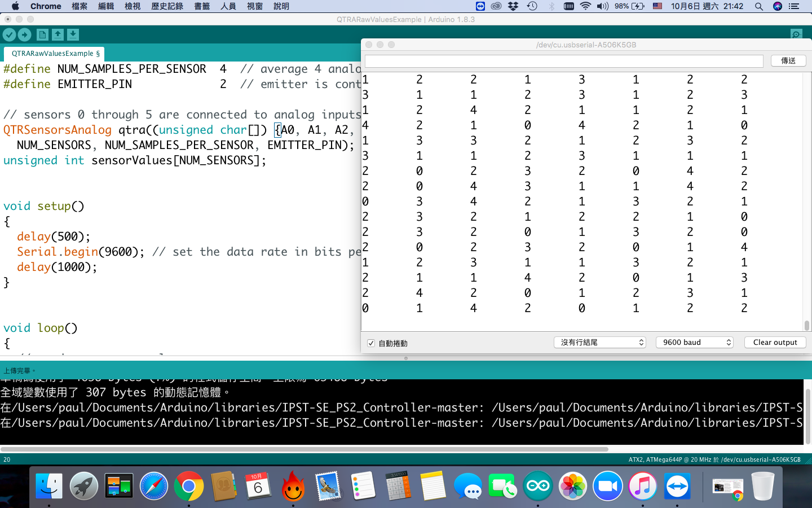Click the Clear output button
The image size is (812, 508).
coord(775,343)
